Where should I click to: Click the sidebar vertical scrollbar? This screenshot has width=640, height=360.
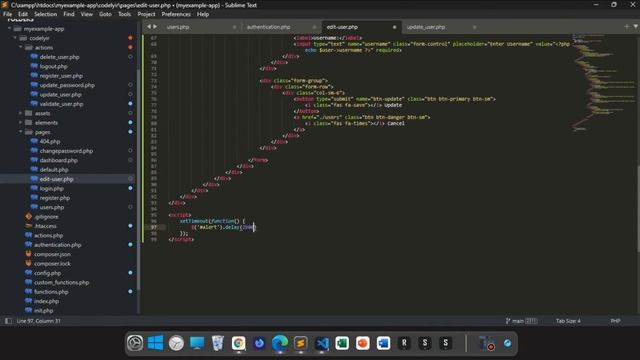pos(138,180)
